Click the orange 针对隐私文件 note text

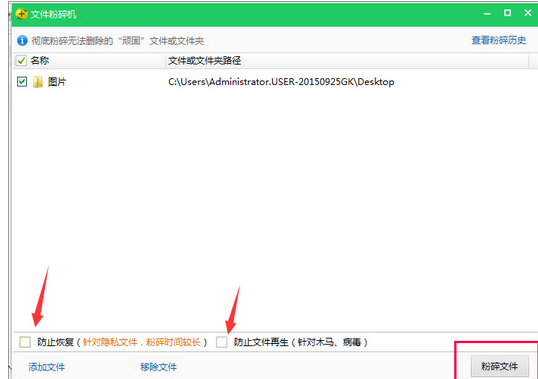point(141,342)
